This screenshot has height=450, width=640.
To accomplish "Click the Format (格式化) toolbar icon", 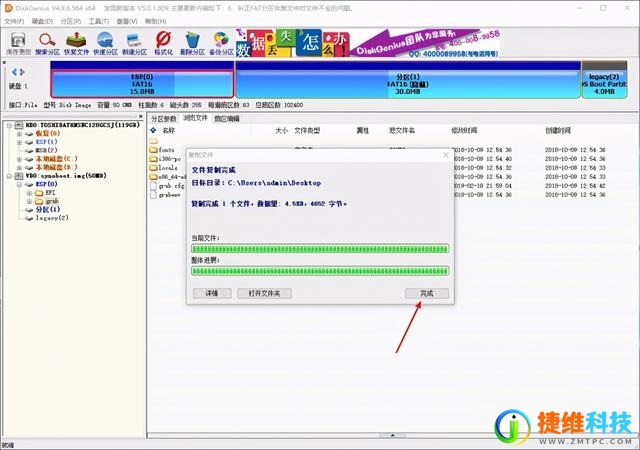I will [x=164, y=41].
